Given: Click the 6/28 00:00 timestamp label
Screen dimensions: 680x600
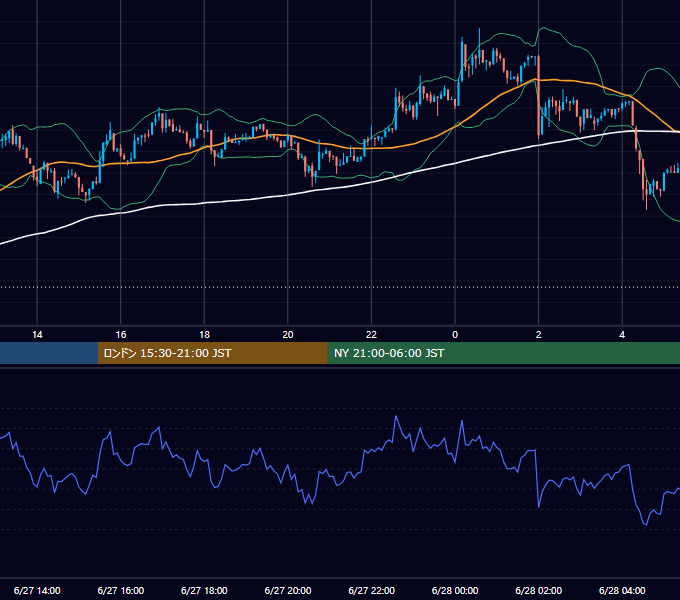Looking at the screenshot, I should pyautogui.click(x=455, y=590).
